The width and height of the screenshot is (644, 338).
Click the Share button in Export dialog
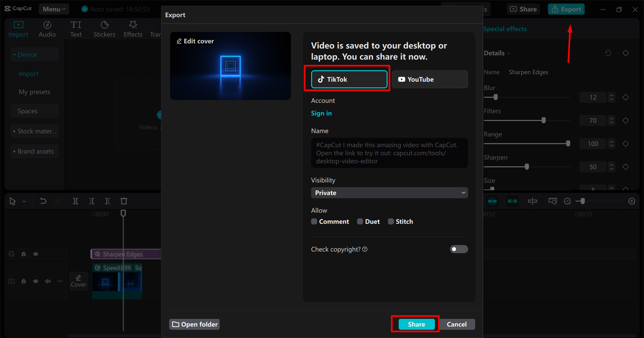pyautogui.click(x=417, y=324)
